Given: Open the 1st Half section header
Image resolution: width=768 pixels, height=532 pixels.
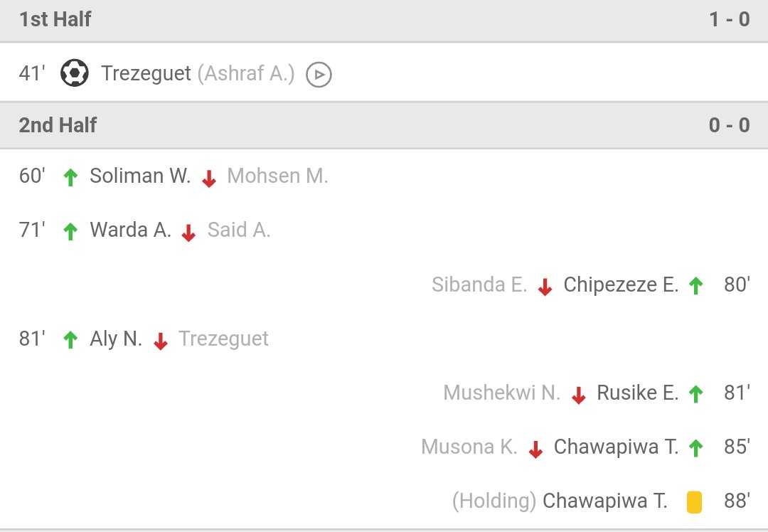Looking at the screenshot, I should point(55,19).
